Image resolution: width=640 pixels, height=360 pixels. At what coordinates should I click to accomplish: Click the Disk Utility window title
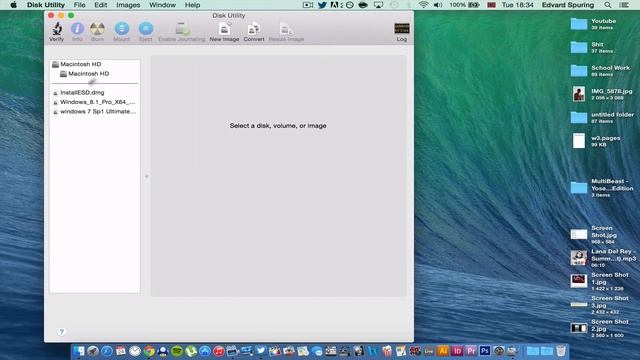[229, 16]
